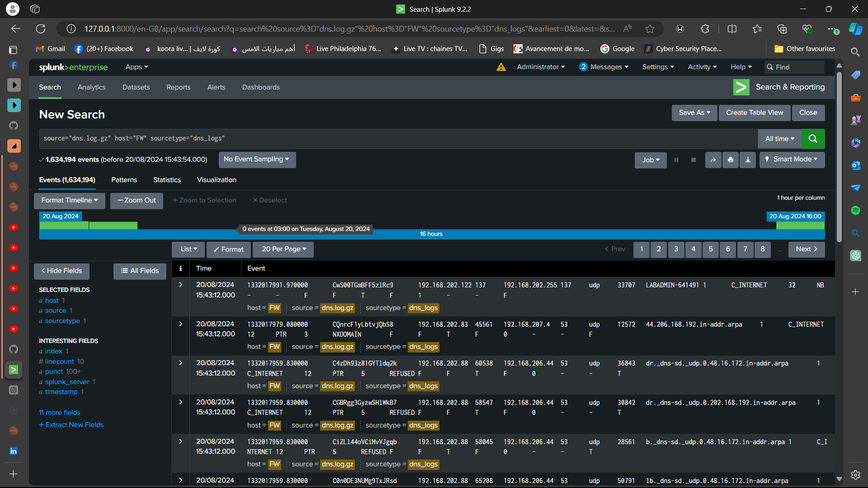Open the Format Timeline dropdown
Image resolution: width=868 pixels, height=488 pixels.
click(69, 201)
